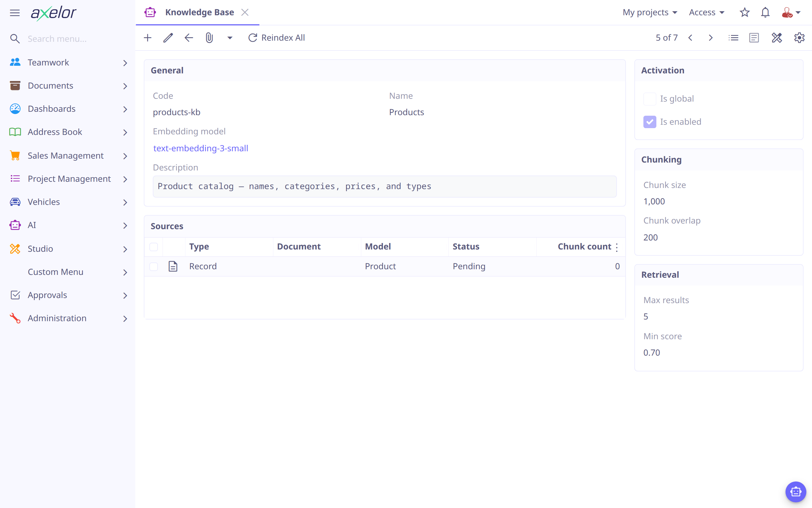Go to previous record arrow
This screenshot has height=508, width=812.
click(x=690, y=38)
